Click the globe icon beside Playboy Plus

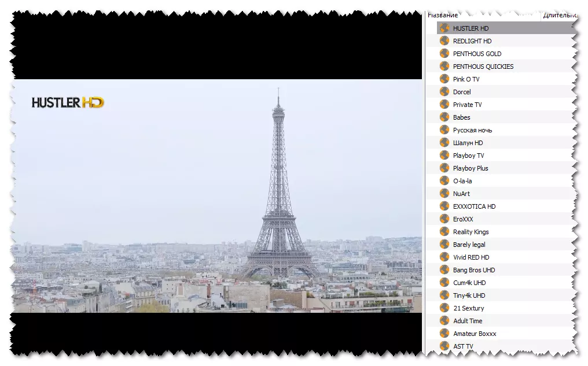click(444, 168)
